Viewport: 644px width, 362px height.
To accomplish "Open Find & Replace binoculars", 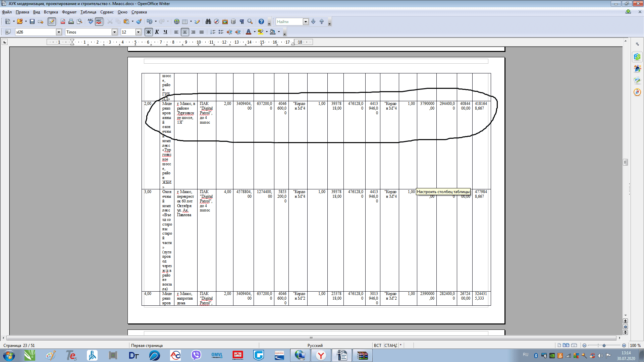I will (x=208, y=21).
